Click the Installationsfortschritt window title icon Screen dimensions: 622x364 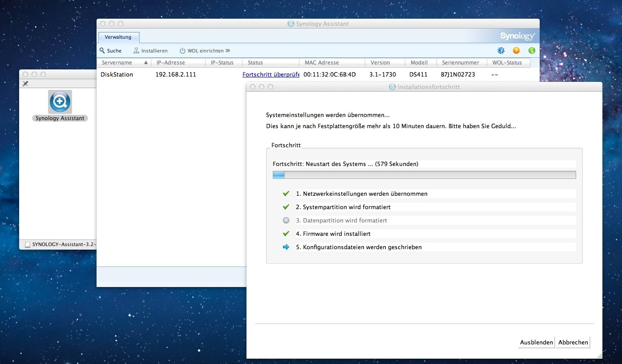[x=392, y=87]
